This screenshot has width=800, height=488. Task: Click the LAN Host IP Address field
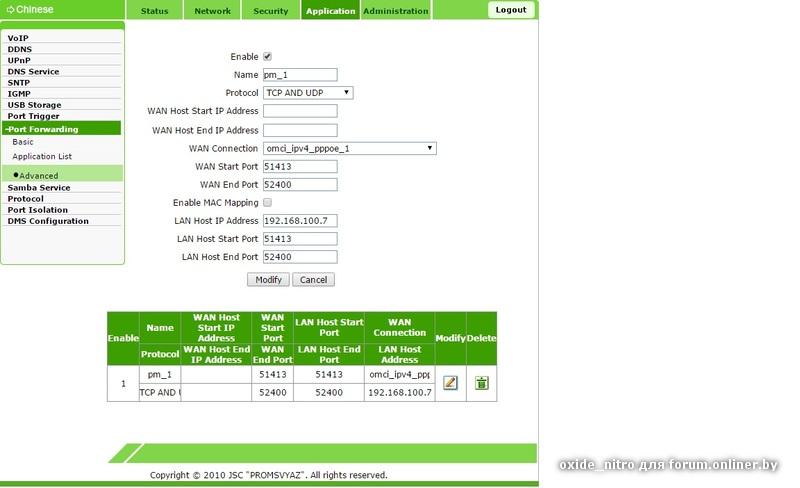(300, 221)
